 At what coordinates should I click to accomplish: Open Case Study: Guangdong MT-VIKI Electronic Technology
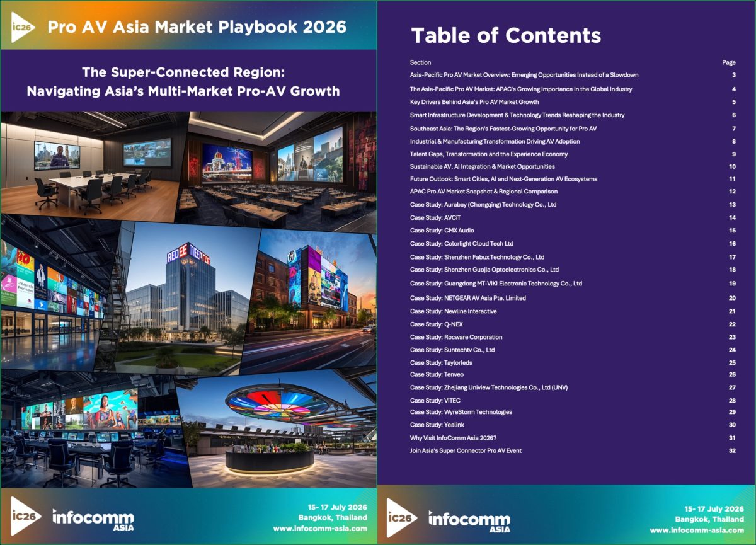(x=496, y=284)
